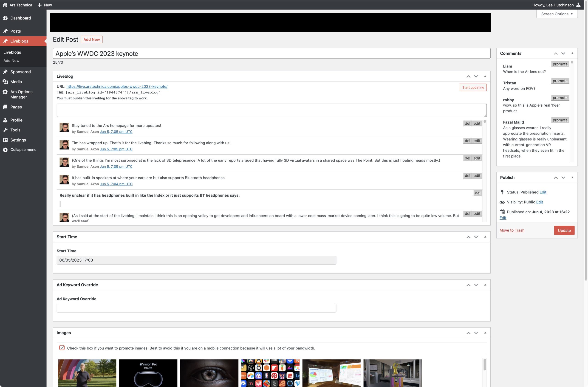The width and height of the screenshot is (588, 387).
Task: Select Add New under the Liveblogs submenu
Action: point(11,60)
